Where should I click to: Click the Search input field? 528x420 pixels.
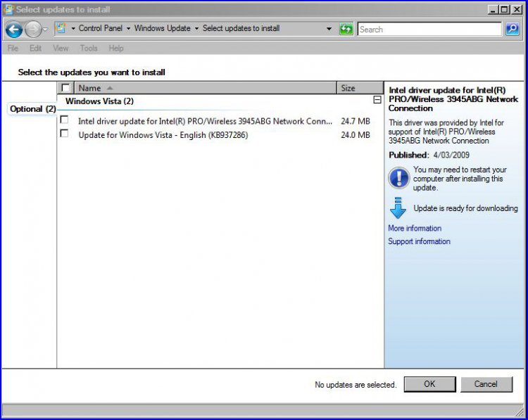pos(429,30)
